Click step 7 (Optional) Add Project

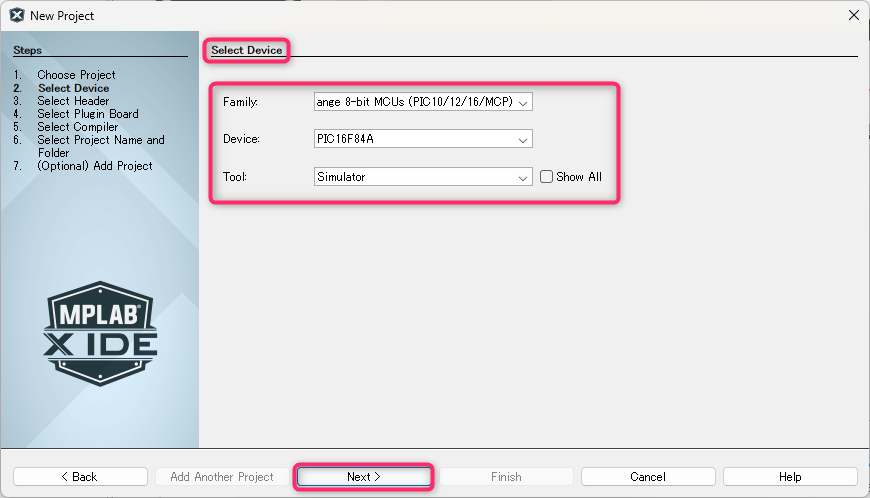[94, 166]
